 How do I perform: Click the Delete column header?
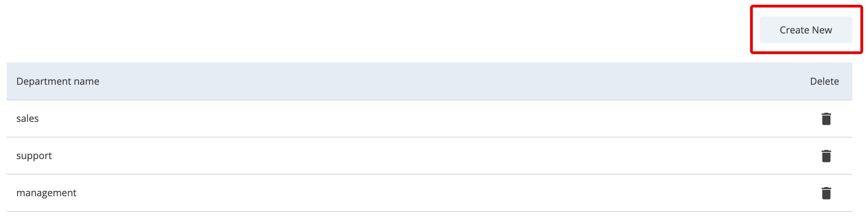(824, 81)
